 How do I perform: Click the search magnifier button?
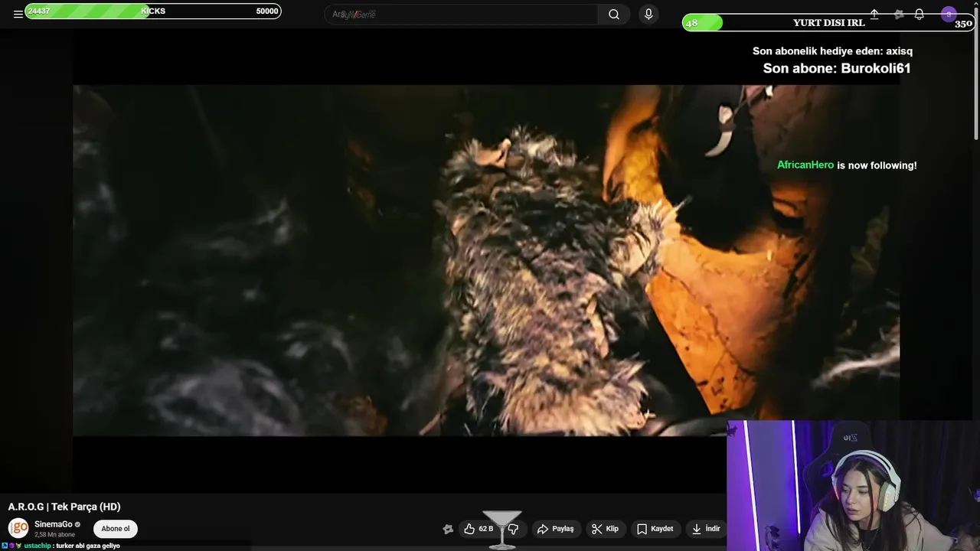click(x=614, y=14)
